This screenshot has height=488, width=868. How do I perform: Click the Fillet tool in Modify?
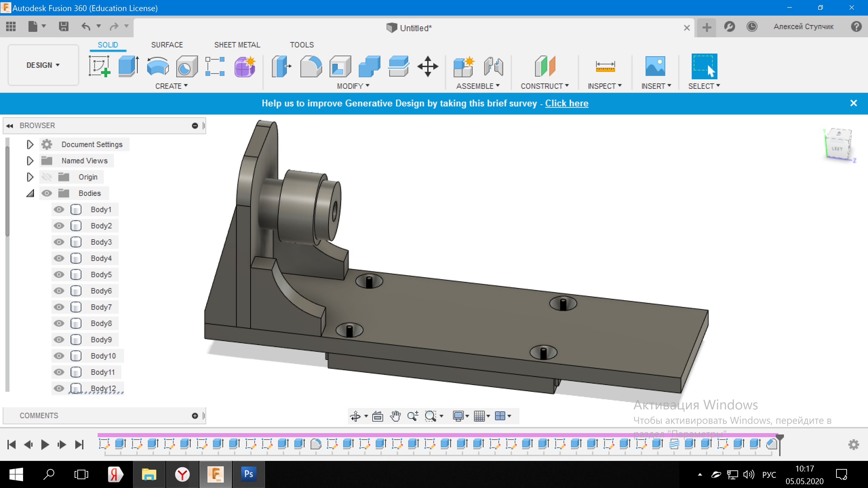pos(311,66)
